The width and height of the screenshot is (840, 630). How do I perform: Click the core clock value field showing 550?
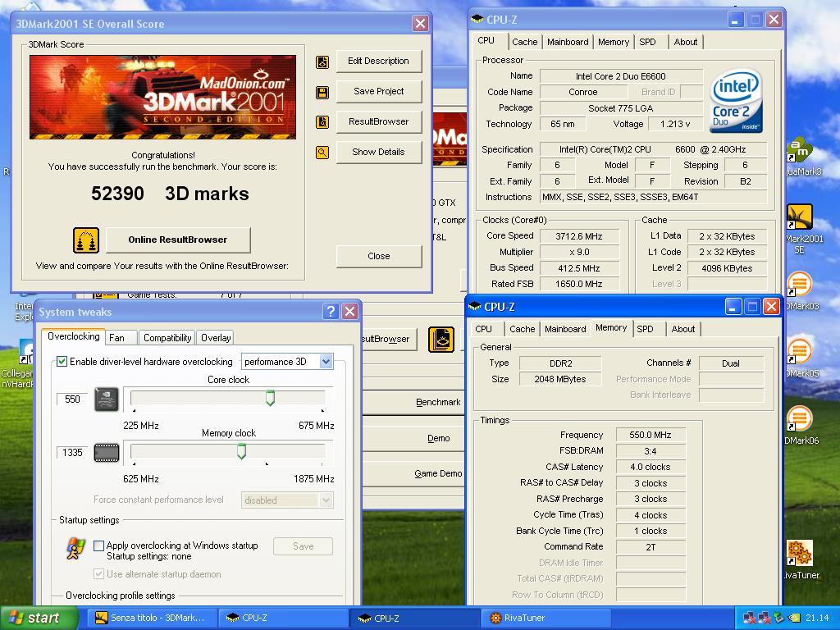(72, 399)
